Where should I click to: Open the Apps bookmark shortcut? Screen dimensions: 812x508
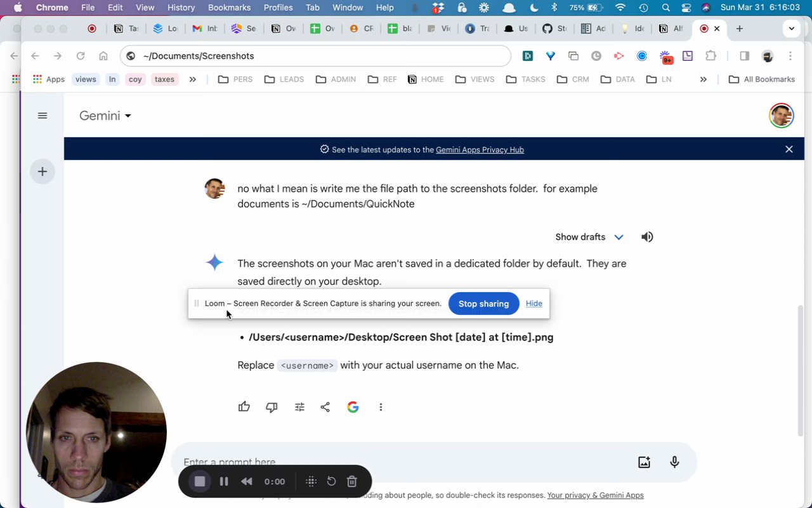[x=49, y=79]
